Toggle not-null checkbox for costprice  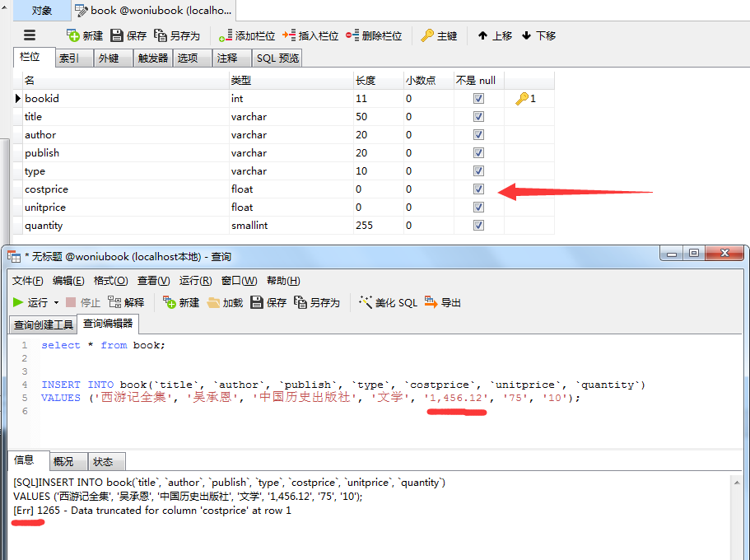(x=478, y=189)
